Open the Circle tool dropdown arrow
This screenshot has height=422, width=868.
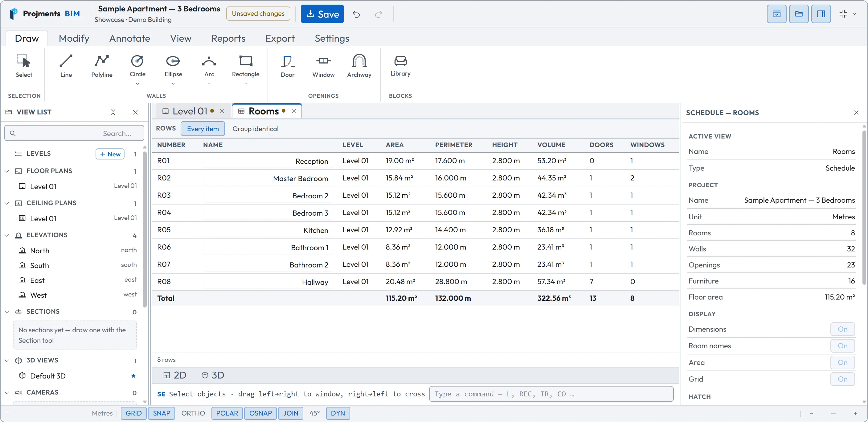click(x=137, y=84)
